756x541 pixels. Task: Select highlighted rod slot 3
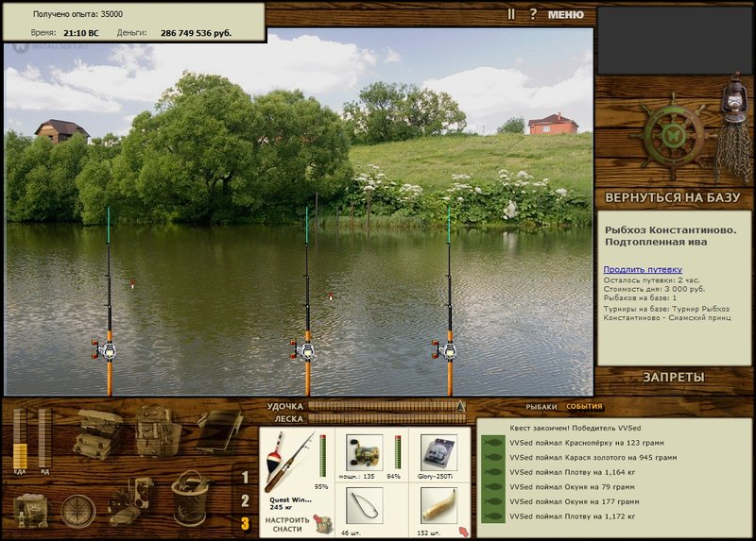[245, 524]
